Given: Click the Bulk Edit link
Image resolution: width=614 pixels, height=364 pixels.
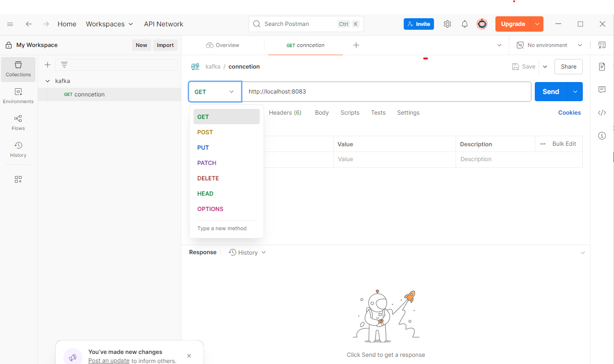Looking at the screenshot, I should coord(564,144).
